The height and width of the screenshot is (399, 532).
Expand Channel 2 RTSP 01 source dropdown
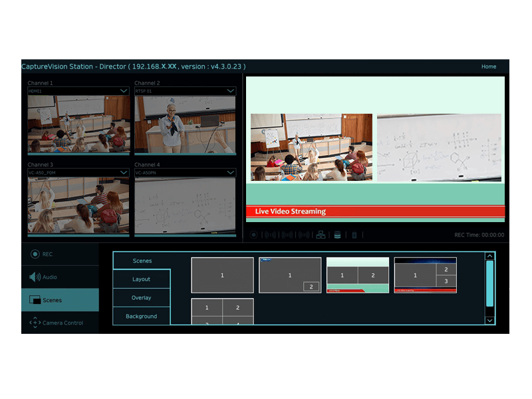pyautogui.click(x=231, y=90)
